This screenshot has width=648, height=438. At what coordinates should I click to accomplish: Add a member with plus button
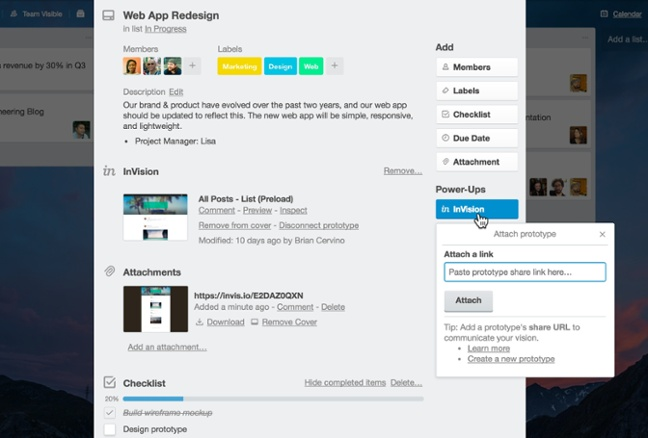192,66
